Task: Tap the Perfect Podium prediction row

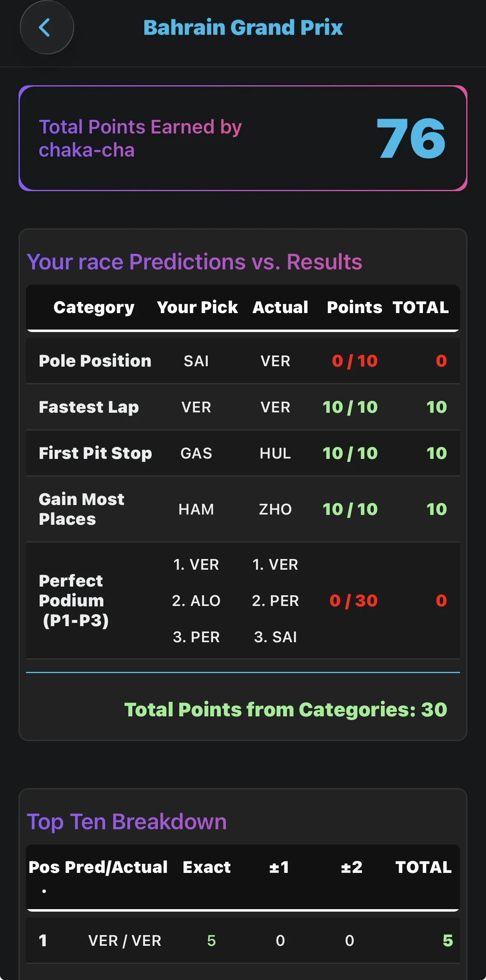Action: [x=243, y=601]
